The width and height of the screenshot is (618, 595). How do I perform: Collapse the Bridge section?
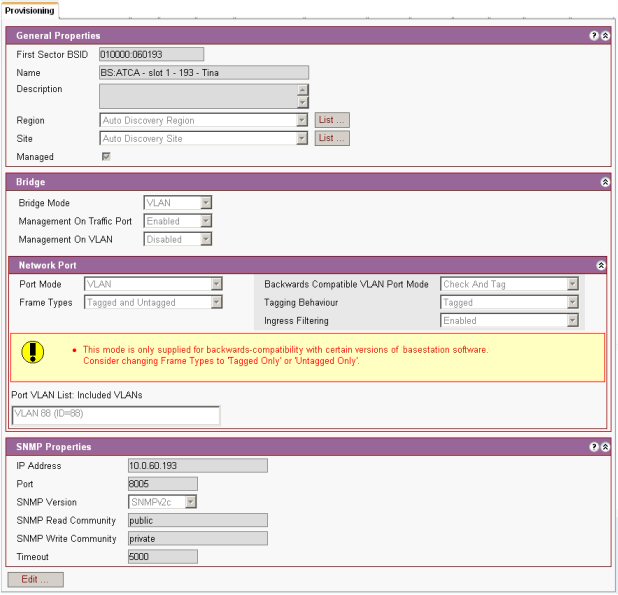pyautogui.click(x=604, y=183)
